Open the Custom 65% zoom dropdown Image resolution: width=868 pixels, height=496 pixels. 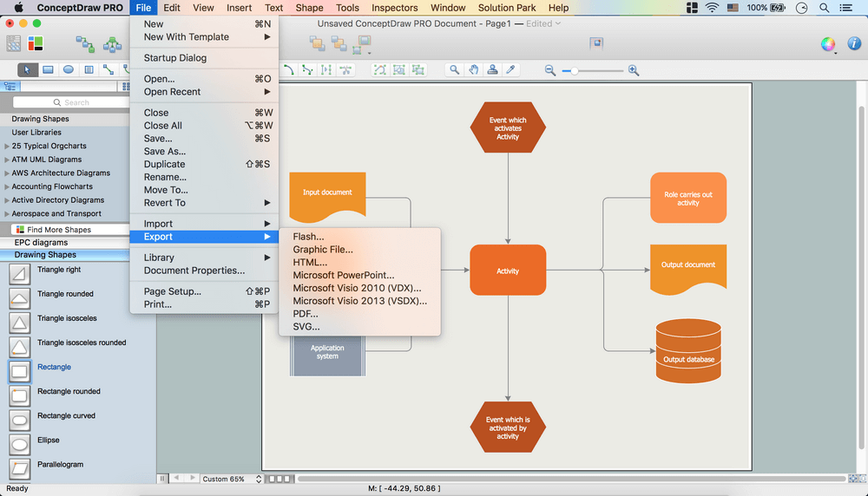(231, 479)
